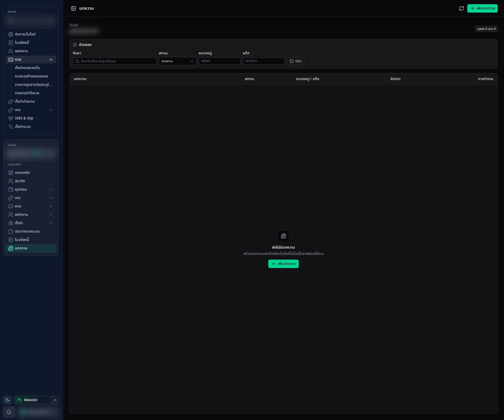The width and height of the screenshot is (504, 420).
Task: Click the search articles input field
Action: (115, 61)
